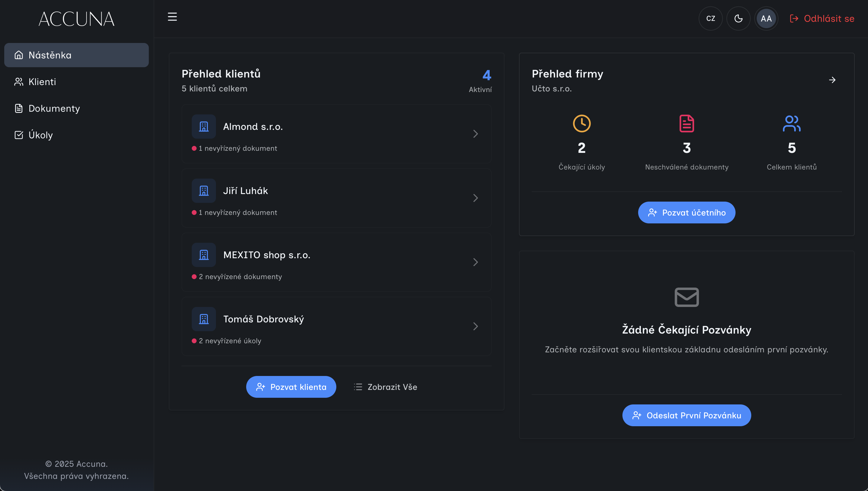Click Odhlásit se logout link
Screen dimensions: 868x491
coord(822,18)
